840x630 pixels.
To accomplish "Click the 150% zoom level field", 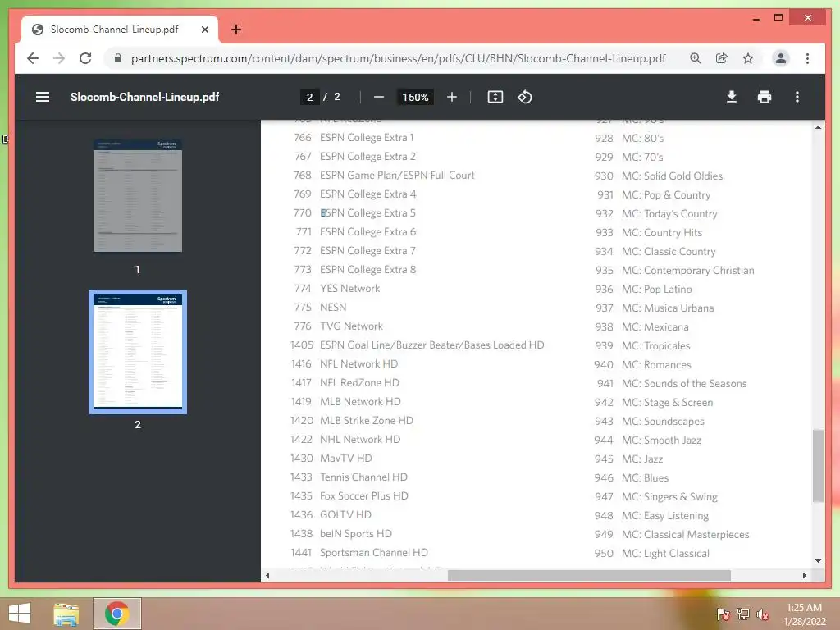I will [x=415, y=97].
